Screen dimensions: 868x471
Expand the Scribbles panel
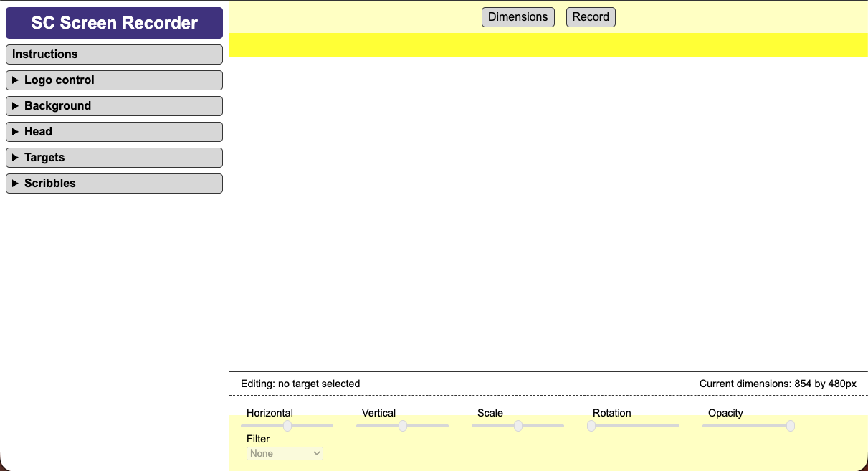(113, 183)
